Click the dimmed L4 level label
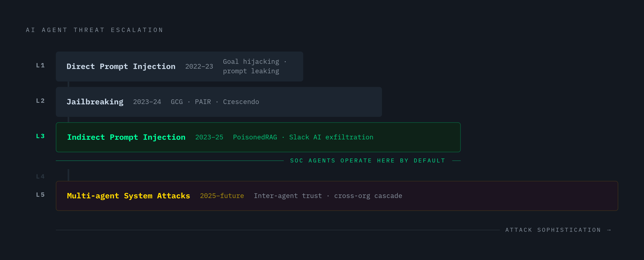The height and width of the screenshot is (260, 644). [40, 177]
